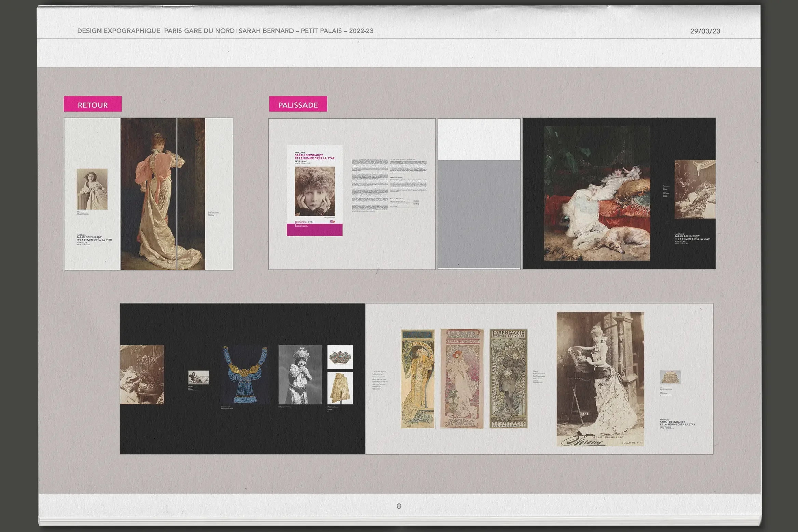The width and height of the screenshot is (798, 532).
Task: Click the exhibition title text in the Retour panel
Action: [x=94, y=240]
